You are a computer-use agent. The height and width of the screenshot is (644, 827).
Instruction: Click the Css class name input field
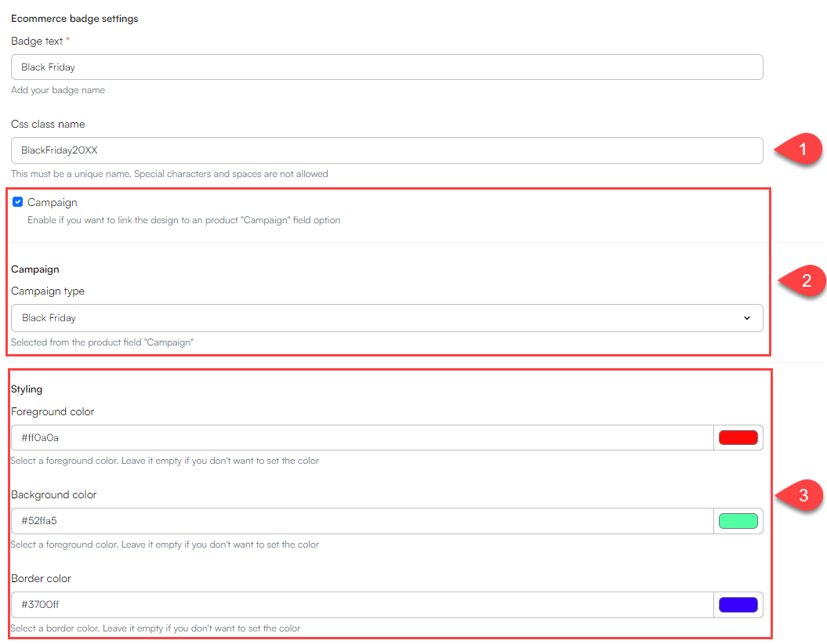pyautogui.click(x=386, y=150)
